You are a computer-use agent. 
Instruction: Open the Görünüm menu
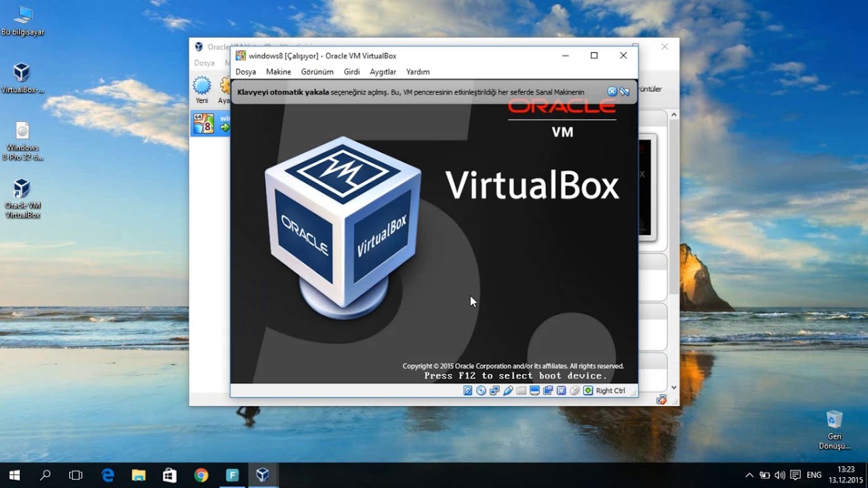(x=317, y=72)
